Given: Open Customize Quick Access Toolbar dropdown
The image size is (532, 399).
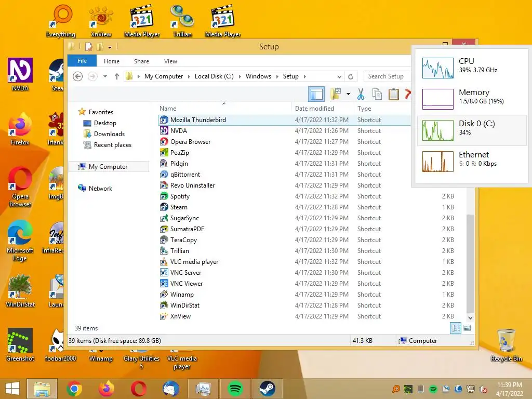Looking at the screenshot, I should 110,47.
